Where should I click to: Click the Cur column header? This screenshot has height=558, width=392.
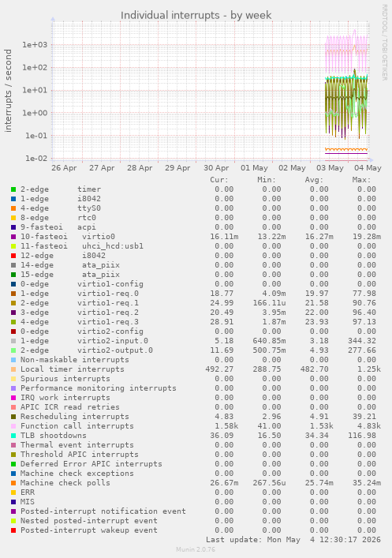click(x=219, y=180)
